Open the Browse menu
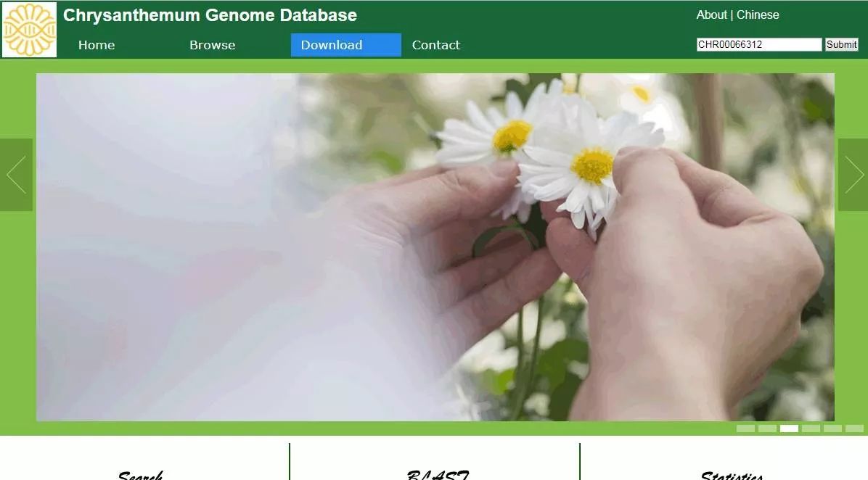This screenshot has width=868, height=480. pyautogui.click(x=212, y=45)
